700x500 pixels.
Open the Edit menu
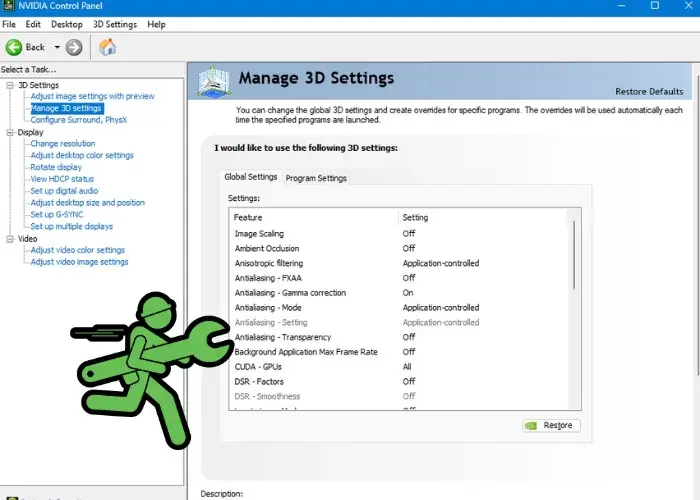tap(33, 24)
